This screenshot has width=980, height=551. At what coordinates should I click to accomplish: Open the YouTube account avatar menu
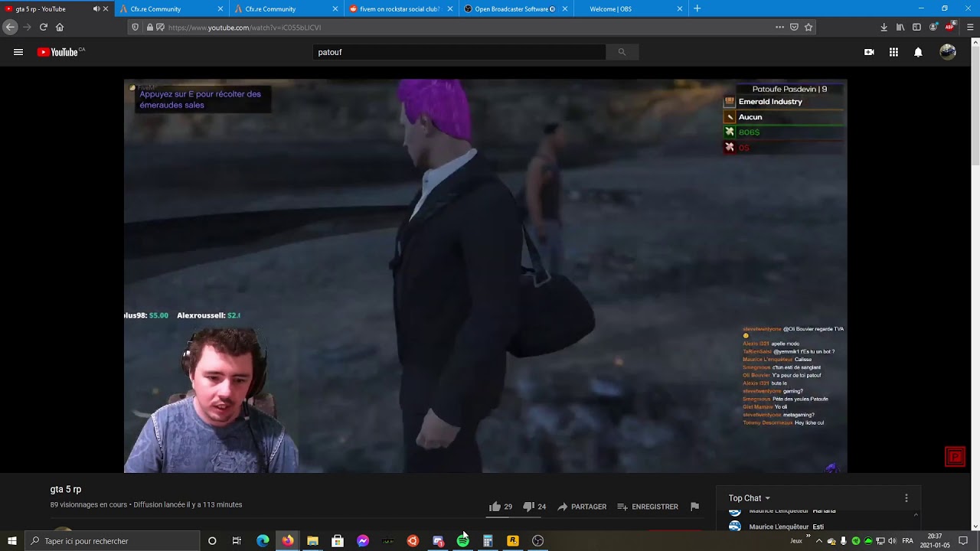coord(948,52)
